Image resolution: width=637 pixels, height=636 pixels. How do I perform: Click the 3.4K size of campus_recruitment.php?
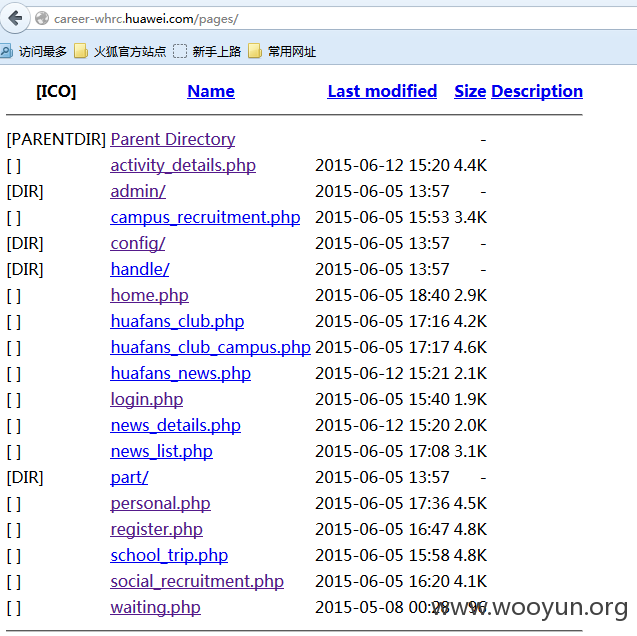coord(470,217)
